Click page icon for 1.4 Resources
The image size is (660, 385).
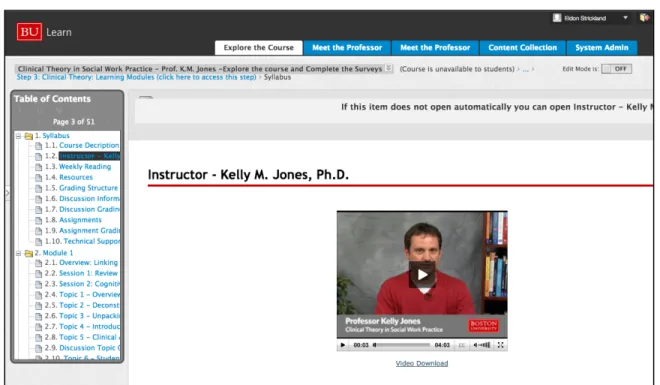tap(38, 178)
